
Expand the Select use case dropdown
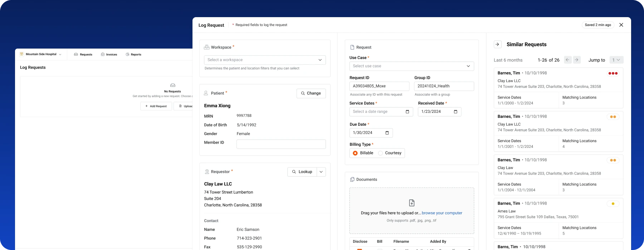click(411, 66)
